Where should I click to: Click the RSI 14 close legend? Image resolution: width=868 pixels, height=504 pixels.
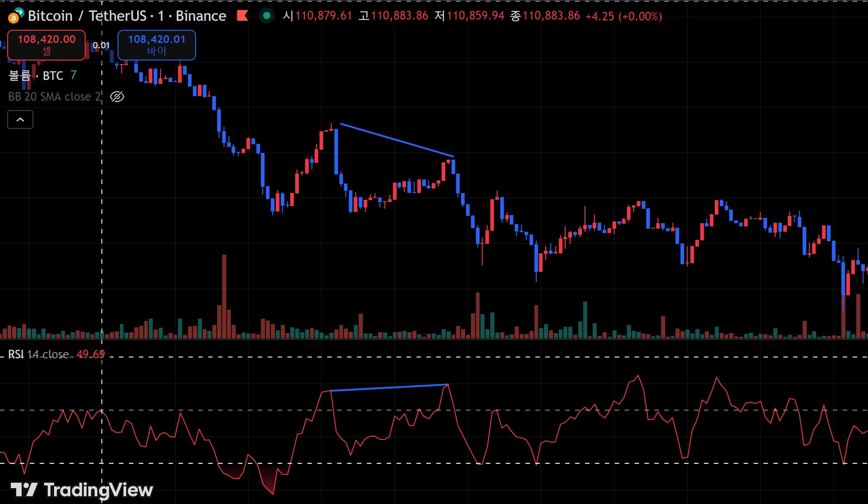click(38, 354)
